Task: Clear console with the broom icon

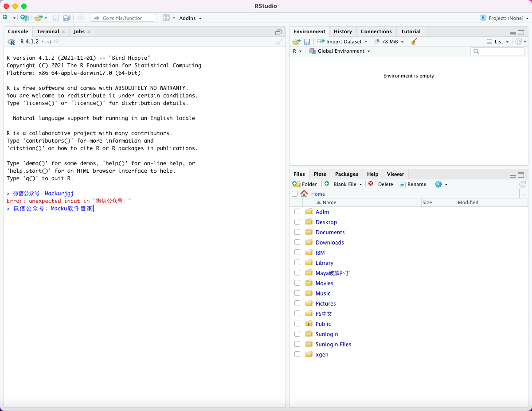Action: click(x=279, y=41)
